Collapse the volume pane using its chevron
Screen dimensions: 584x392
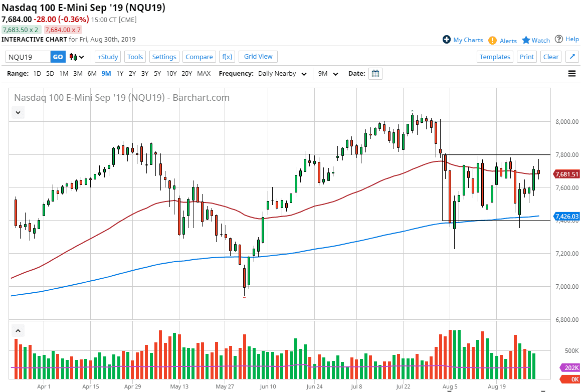18,330
